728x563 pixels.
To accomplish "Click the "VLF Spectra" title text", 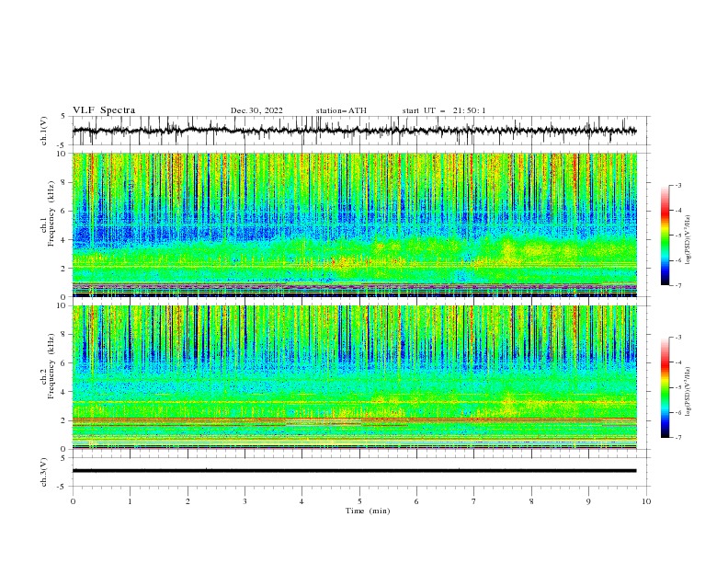I will click(104, 110).
